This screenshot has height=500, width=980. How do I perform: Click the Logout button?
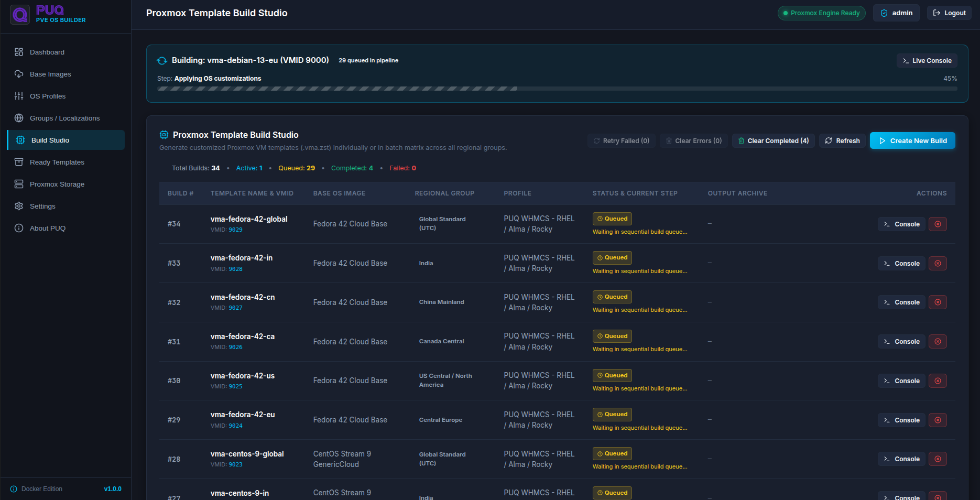(x=949, y=13)
